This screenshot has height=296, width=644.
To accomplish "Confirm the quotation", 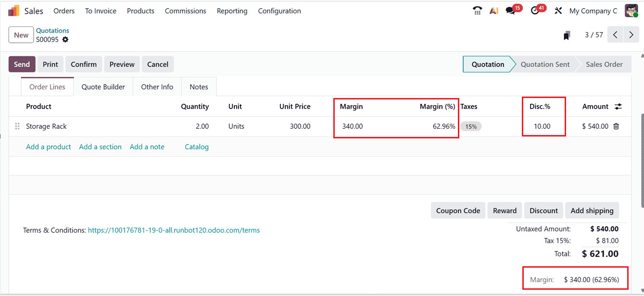I will point(83,64).
